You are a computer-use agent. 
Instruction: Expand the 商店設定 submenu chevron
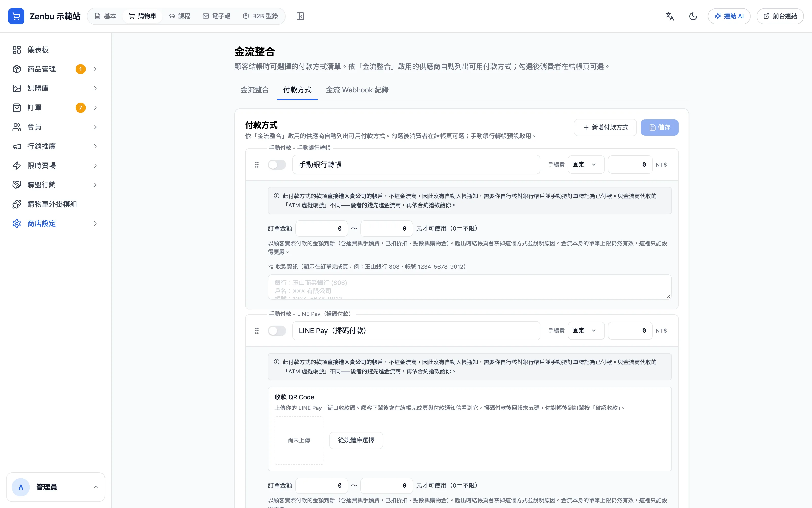click(x=95, y=224)
